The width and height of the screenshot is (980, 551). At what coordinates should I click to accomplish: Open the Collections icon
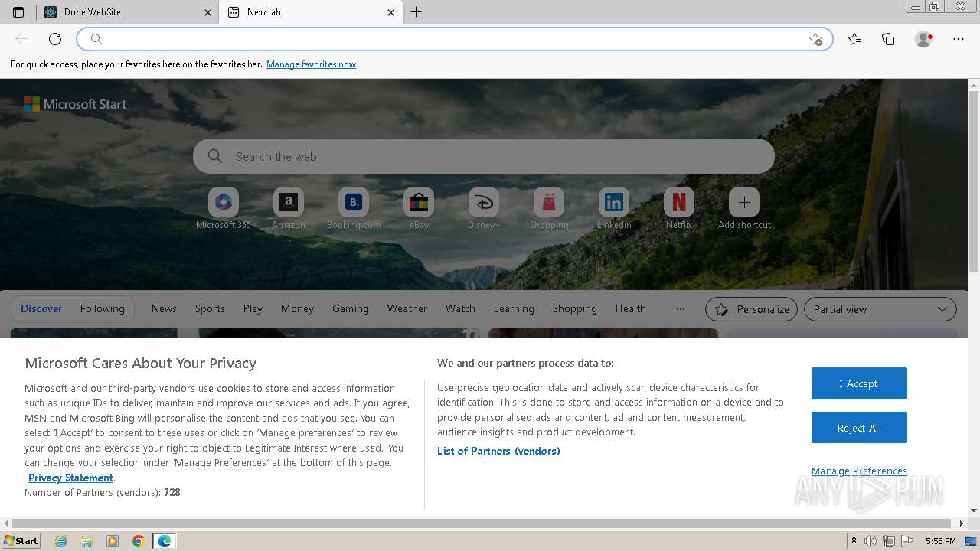[x=888, y=39]
